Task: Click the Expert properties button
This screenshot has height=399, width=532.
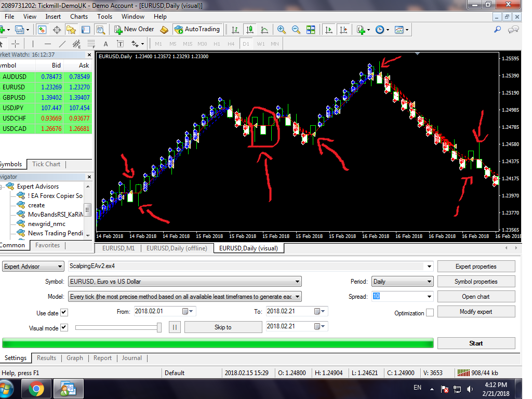Action: [476, 267]
